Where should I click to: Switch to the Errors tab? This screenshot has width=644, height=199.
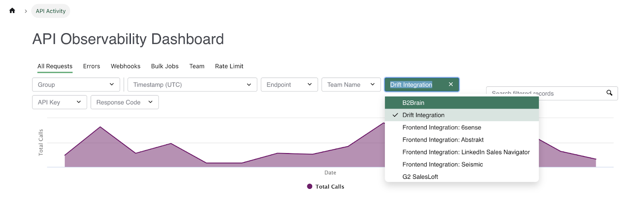(x=91, y=66)
